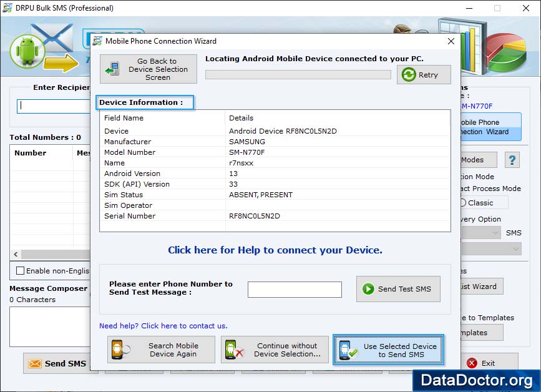Select the Device Information header label
This screenshot has height=392, width=541.
(141, 102)
